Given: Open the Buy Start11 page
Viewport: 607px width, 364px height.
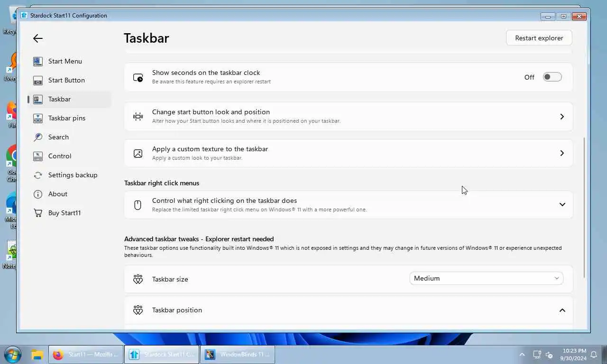Looking at the screenshot, I should (69, 213).
